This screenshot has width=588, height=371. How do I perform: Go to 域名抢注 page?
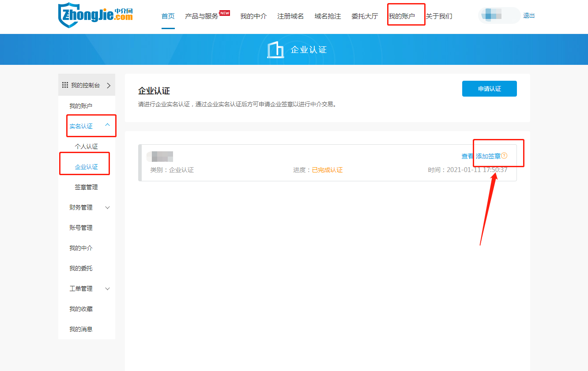[328, 16]
